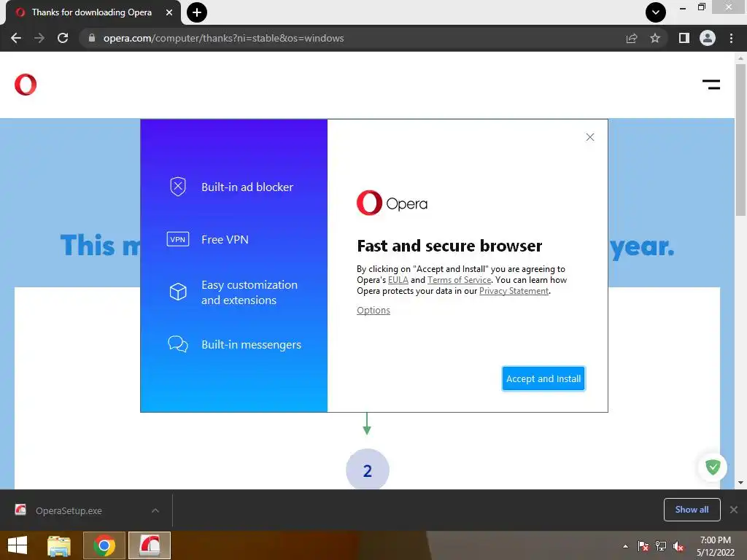This screenshot has height=560, width=747.
Task: Click the green shield badge on page
Action: click(x=712, y=467)
